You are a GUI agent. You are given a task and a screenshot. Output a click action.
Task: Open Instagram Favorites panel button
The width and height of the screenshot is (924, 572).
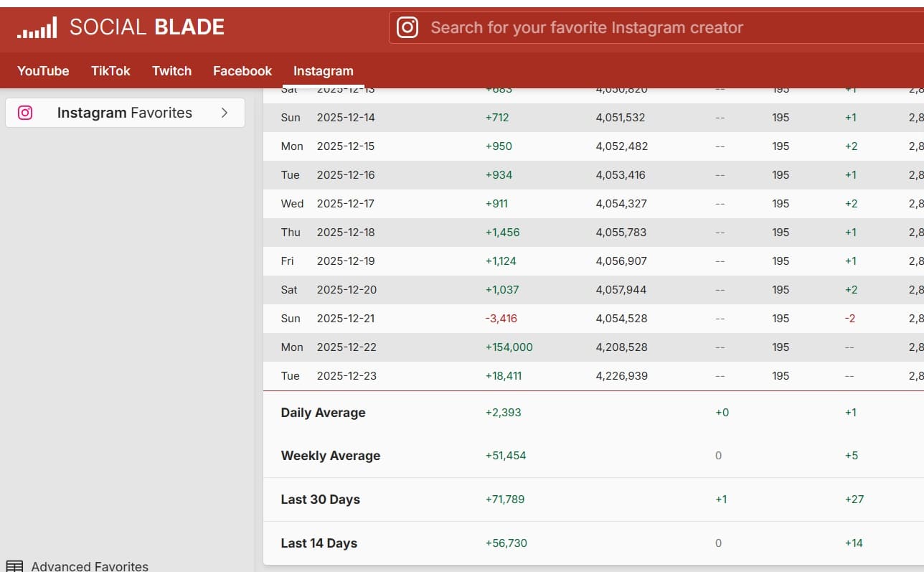coord(125,113)
